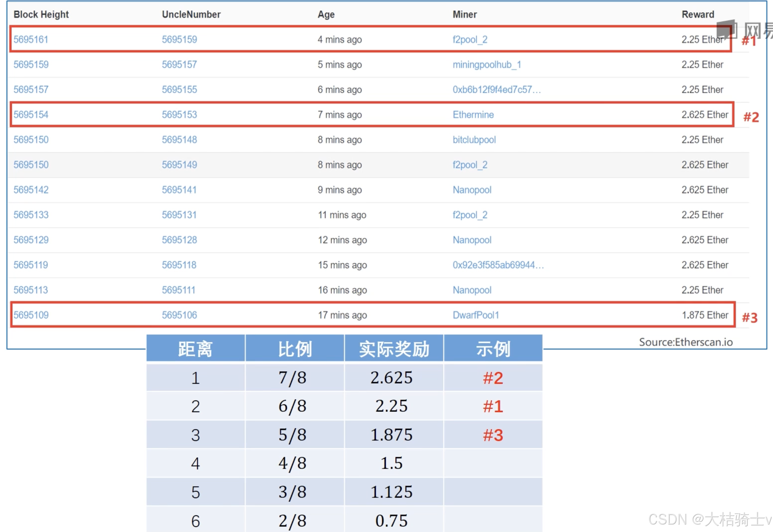
Task: Open DwarfPool1 miner link
Action: click(x=476, y=315)
